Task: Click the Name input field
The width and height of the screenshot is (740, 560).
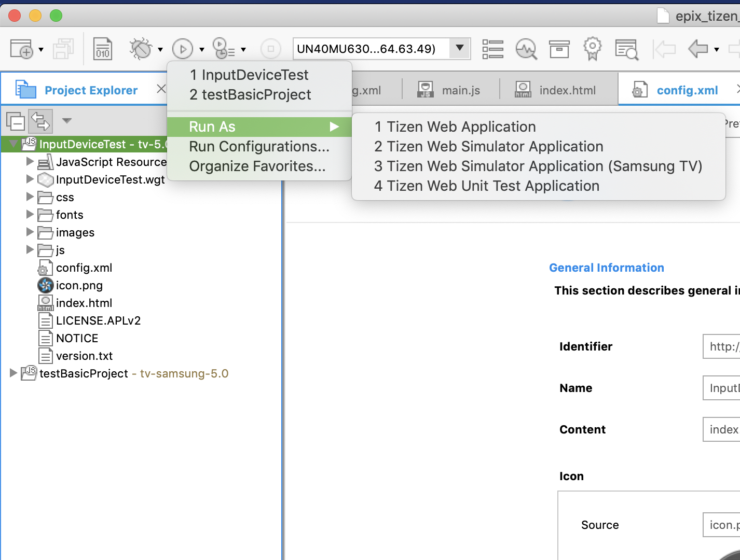Action: point(721,388)
